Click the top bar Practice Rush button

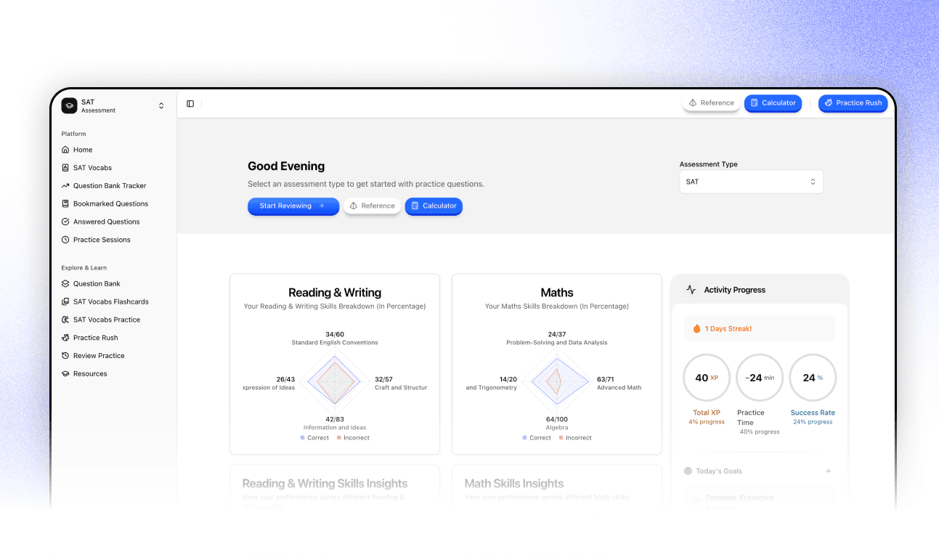point(853,103)
